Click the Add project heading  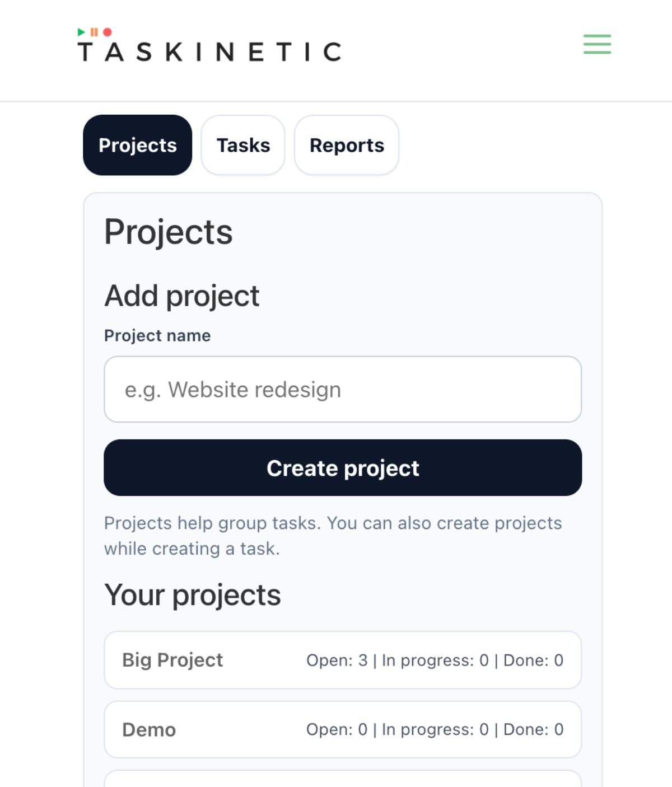click(x=182, y=296)
